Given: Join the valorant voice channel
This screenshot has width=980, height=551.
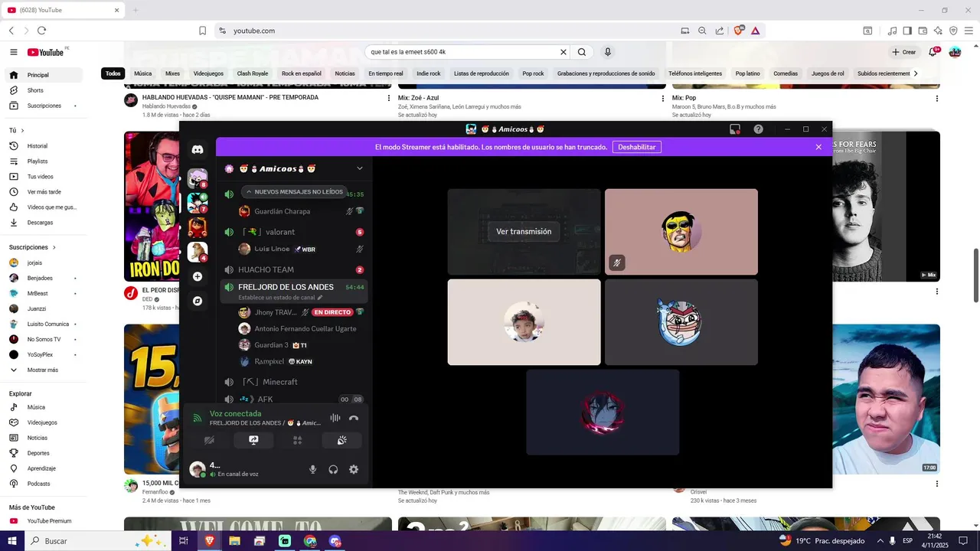Looking at the screenshot, I should 296,232.
